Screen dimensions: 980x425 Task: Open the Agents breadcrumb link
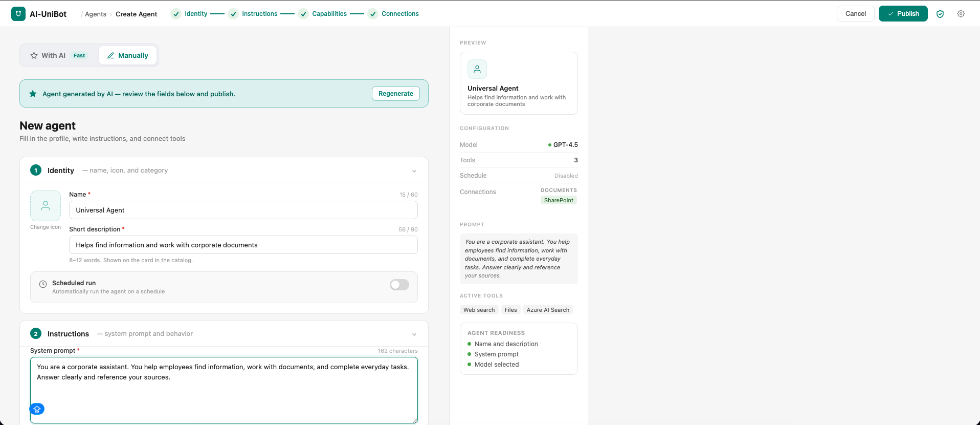tap(96, 14)
